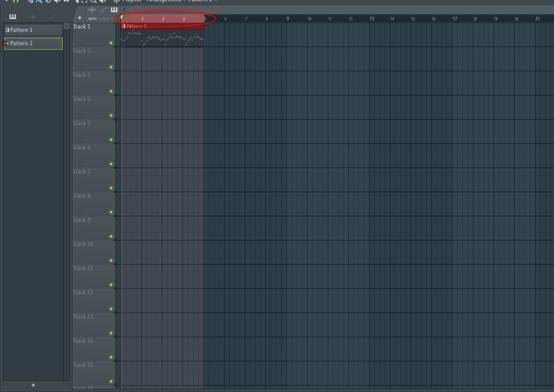Mute Track 12 using its green toggle
554x392 pixels.
(x=111, y=309)
